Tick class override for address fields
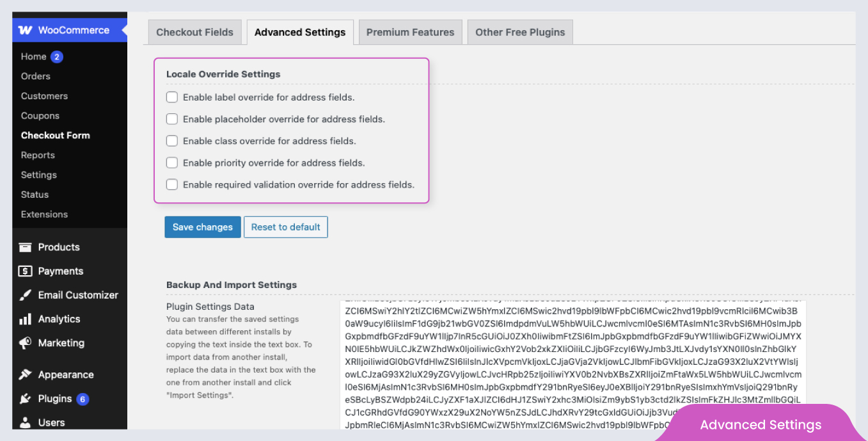Viewport: 868px width, 441px height. point(172,141)
